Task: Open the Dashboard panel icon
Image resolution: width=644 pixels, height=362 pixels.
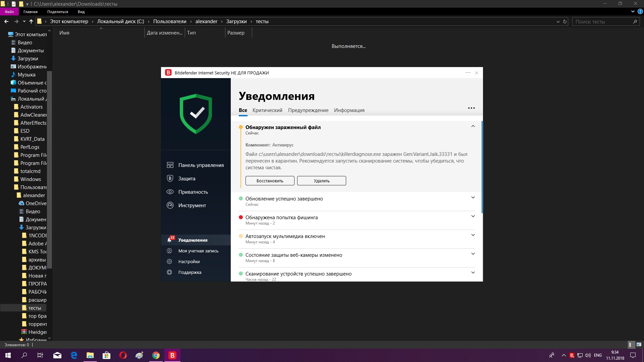Action: coord(170,165)
